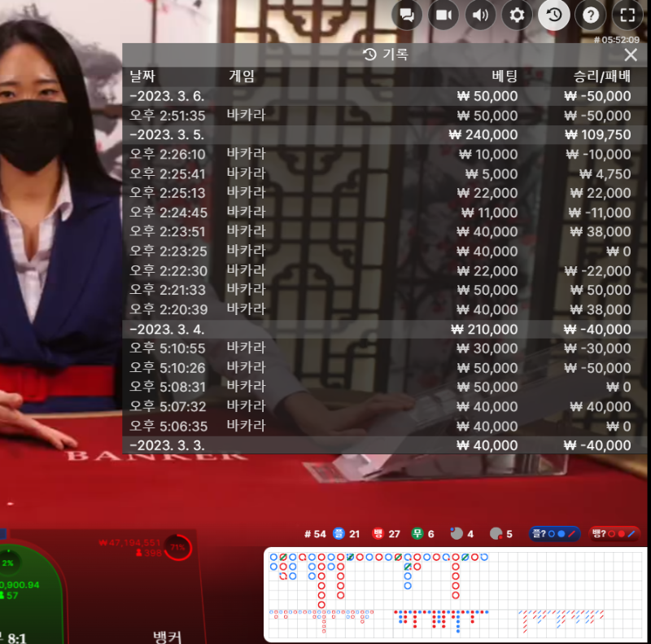Toggle the 뱅? banker prediction button
This screenshot has height=644, width=651.
pyautogui.click(x=614, y=534)
